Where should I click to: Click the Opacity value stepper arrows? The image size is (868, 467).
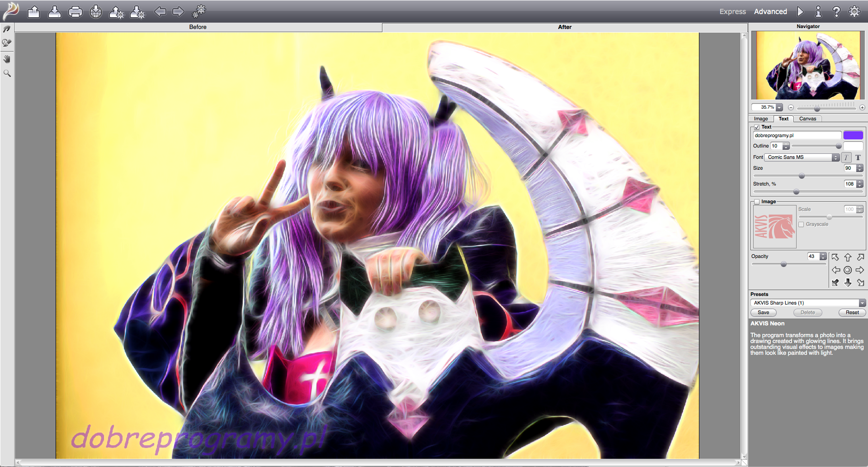823,257
